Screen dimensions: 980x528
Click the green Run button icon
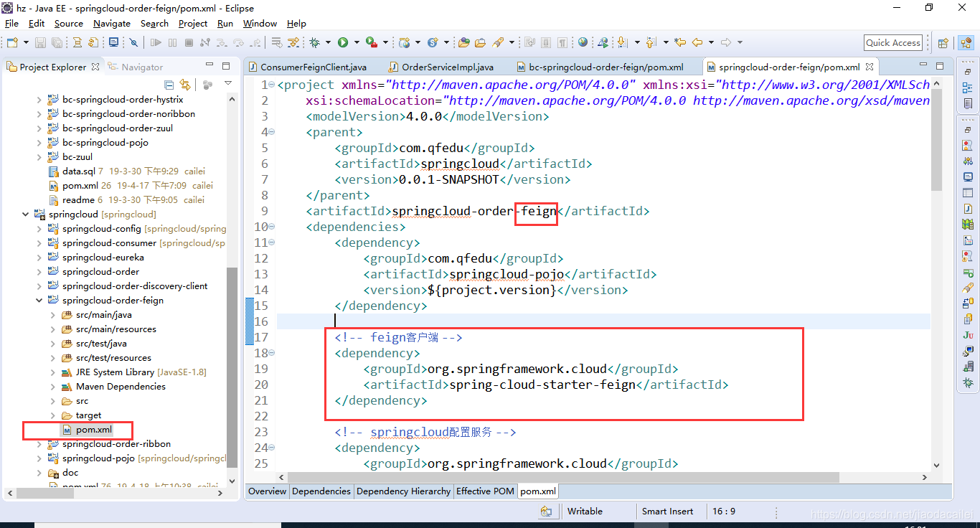click(343, 43)
